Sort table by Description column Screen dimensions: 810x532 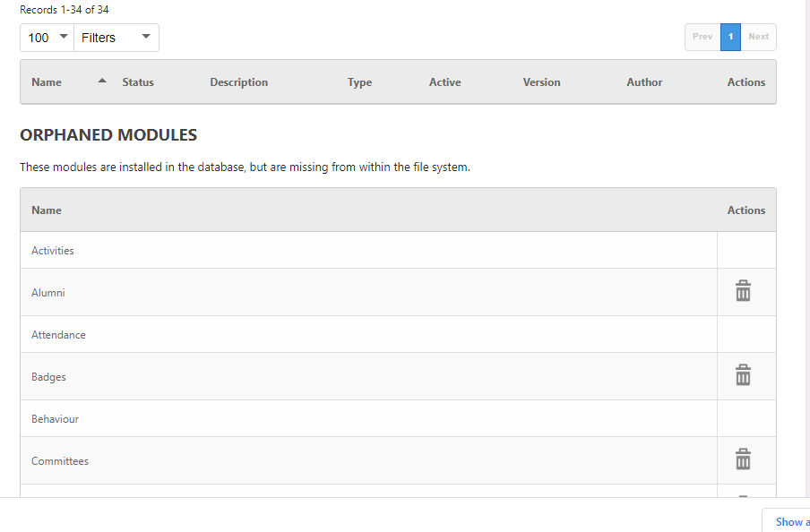point(238,82)
